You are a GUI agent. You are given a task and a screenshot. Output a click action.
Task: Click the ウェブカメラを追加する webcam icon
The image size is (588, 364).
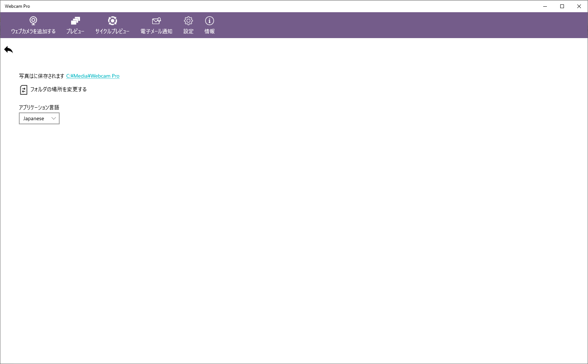[33, 21]
